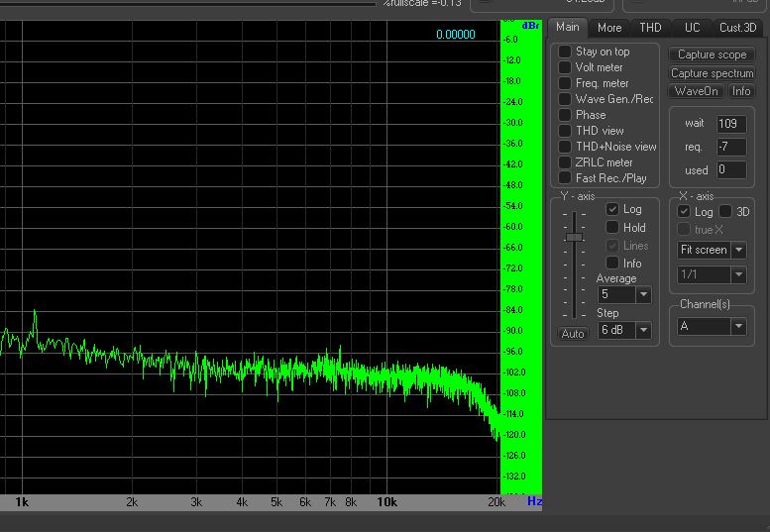Open the THD tab
770x532 pixels.
pyautogui.click(x=650, y=28)
